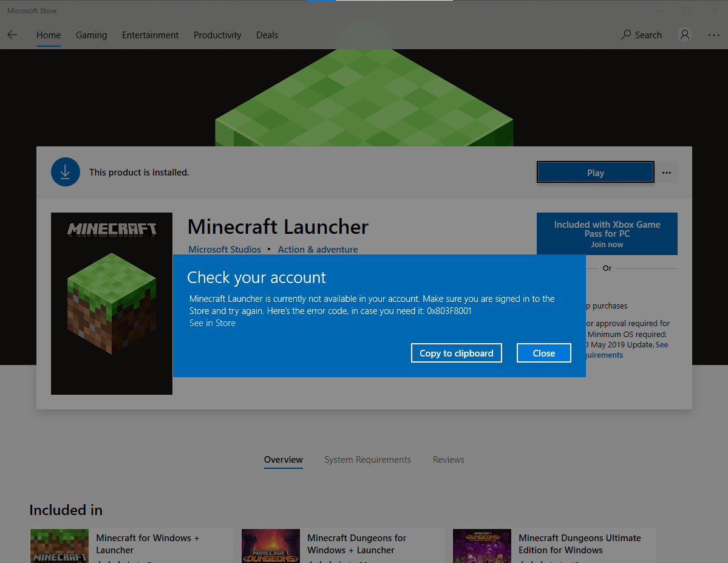Click Minecraft Dungeons Ultimate Edition for Windows title
This screenshot has width=728, height=563.
579,544
